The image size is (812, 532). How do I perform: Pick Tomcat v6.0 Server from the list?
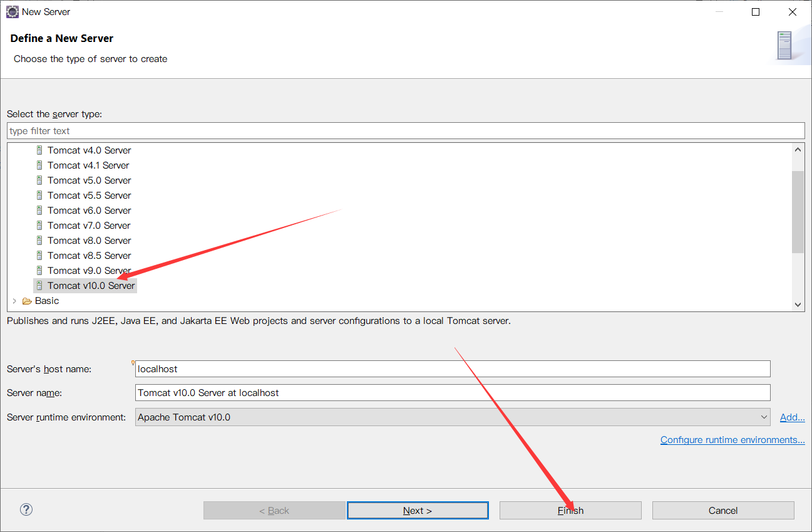click(89, 211)
